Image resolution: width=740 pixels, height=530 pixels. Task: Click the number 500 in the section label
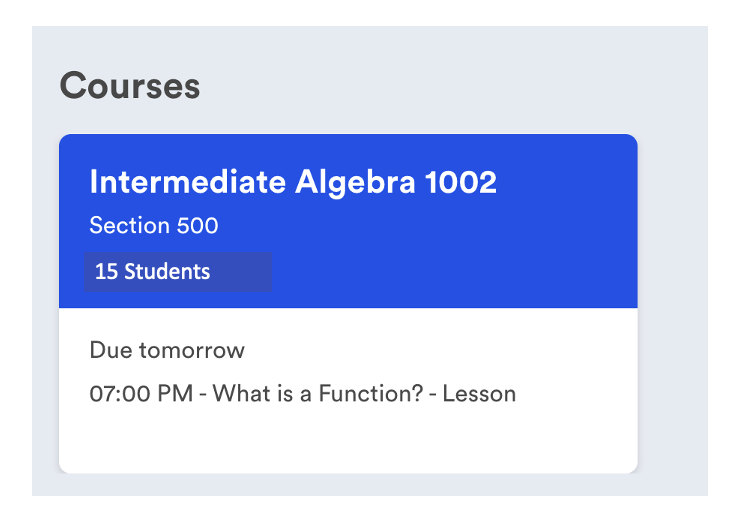tap(197, 226)
